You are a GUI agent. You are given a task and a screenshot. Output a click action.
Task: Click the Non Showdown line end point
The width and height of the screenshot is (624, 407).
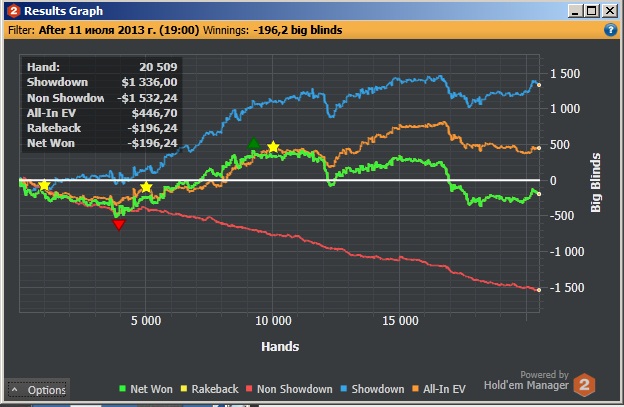click(539, 290)
